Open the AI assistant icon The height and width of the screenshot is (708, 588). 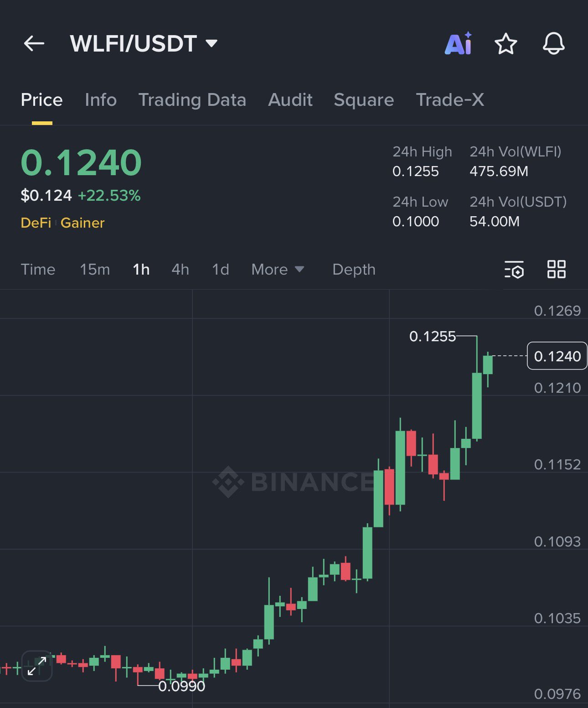click(458, 44)
